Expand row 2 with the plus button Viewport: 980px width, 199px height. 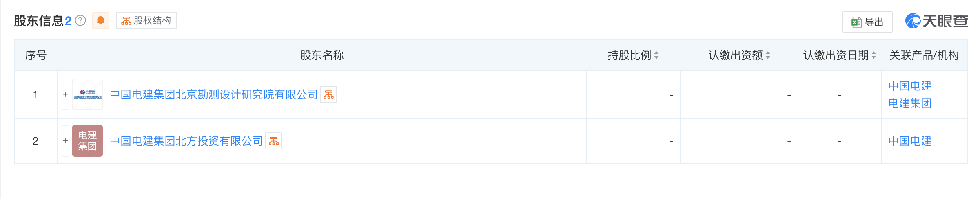(66, 141)
